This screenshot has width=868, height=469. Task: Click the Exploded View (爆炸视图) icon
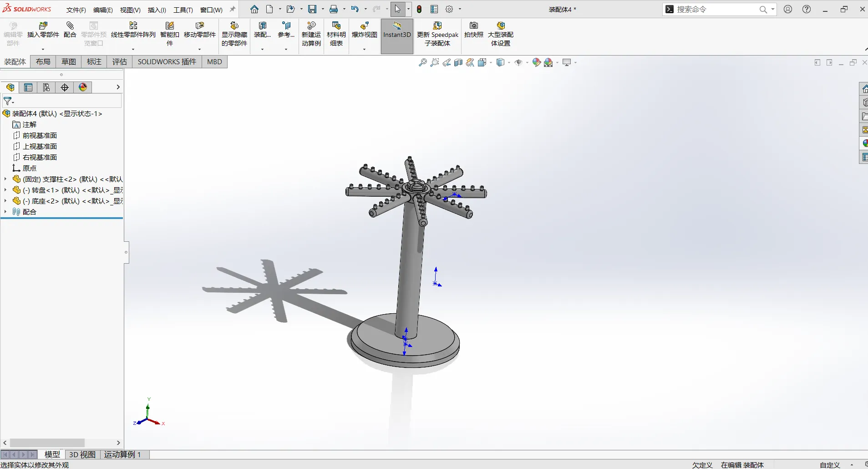(x=365, y=25)
